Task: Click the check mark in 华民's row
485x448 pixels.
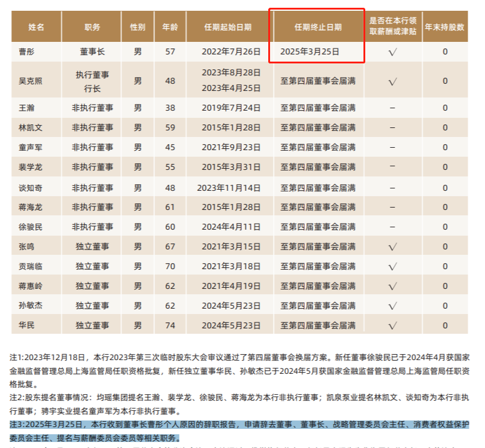Action: click(x=393, y=325)
